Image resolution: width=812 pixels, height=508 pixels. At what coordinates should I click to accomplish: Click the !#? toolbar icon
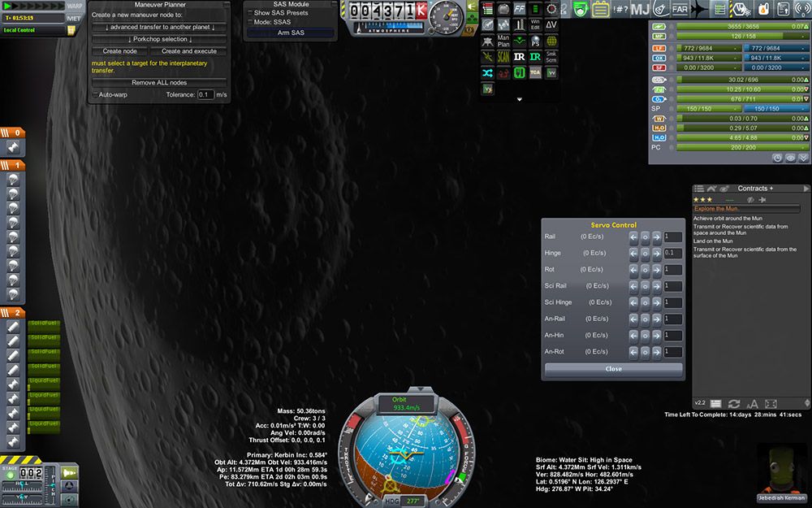(x=620, y=9)
